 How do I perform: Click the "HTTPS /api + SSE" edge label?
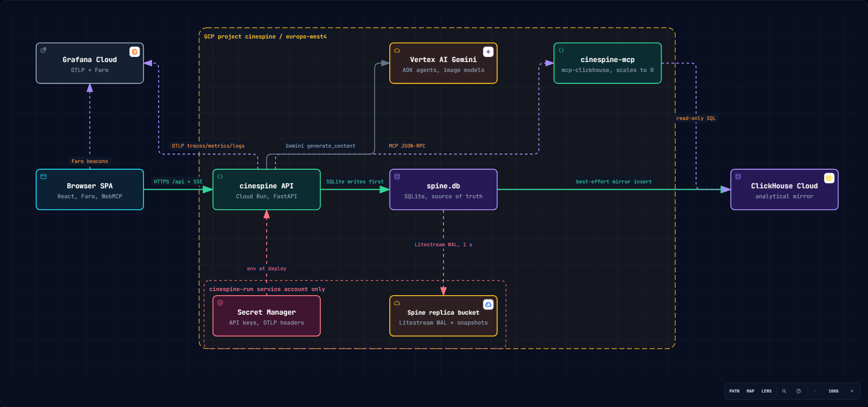(178, 182)
